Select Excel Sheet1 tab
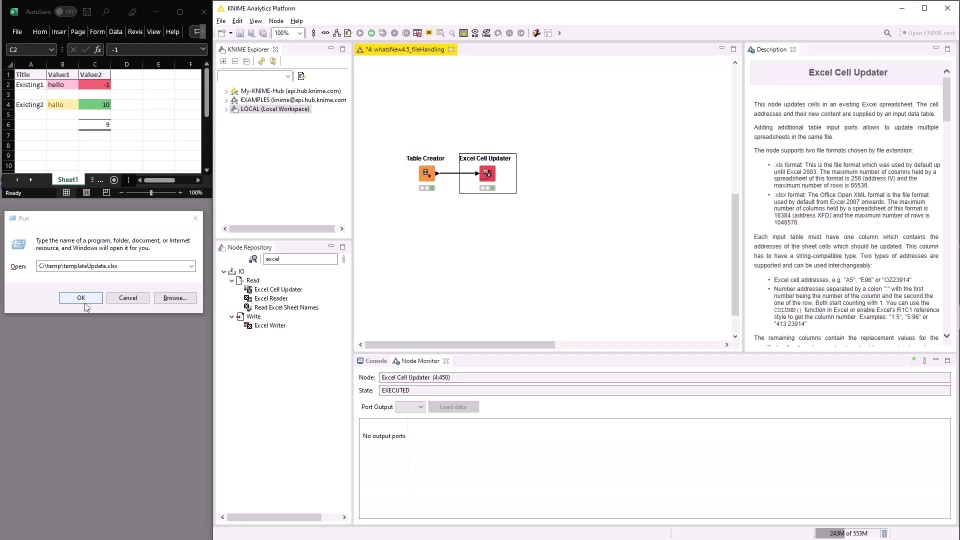This screenshot has width=960, height=540. (67, 180)
